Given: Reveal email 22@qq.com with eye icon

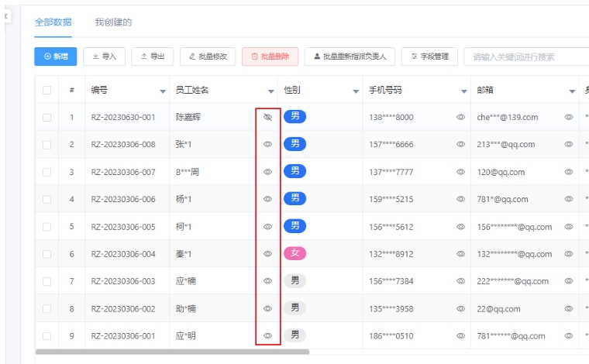Looking at the screenshot, I should (569, 308).
